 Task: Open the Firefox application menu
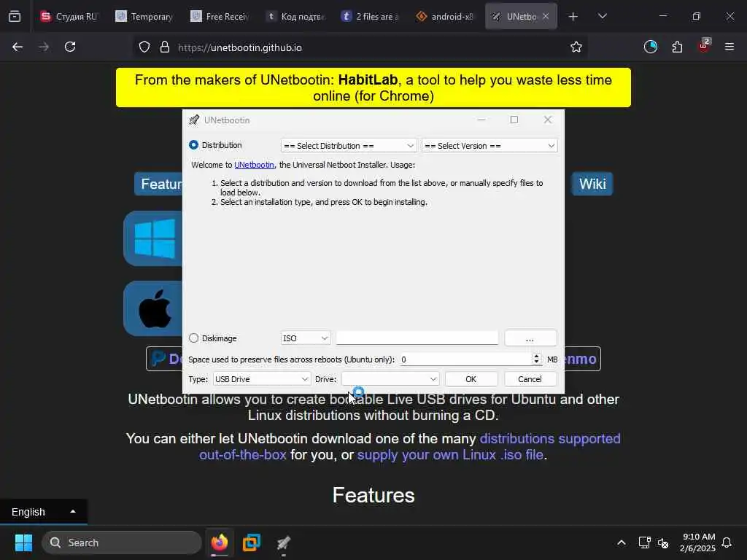pos(729,47)
